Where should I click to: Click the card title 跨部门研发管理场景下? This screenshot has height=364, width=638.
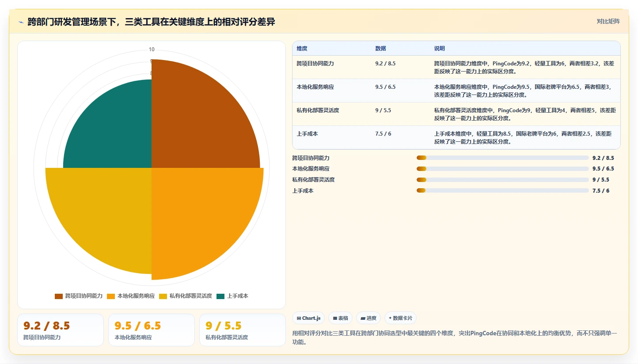(x=151, y=22)
